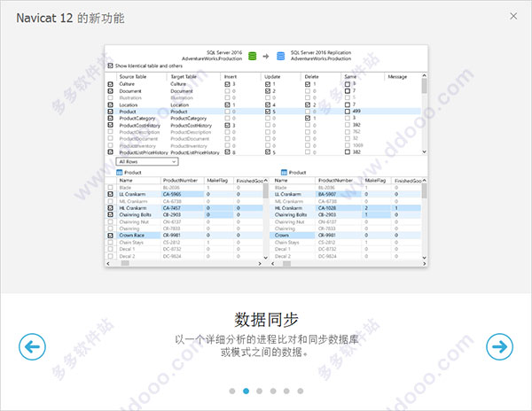532x411 pixels.
Task: Toggle the Location source table checkbox
Action: [110, 105]
